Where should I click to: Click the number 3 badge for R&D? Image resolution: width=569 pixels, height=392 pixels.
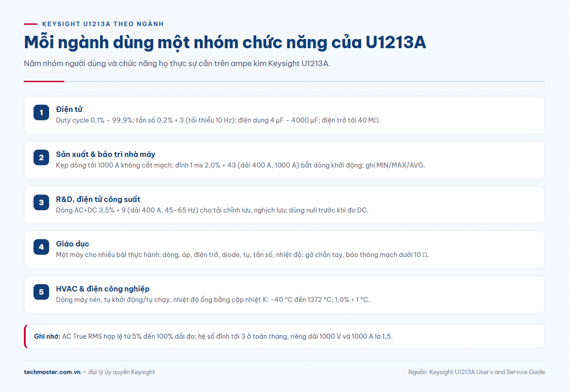(41, 202)
